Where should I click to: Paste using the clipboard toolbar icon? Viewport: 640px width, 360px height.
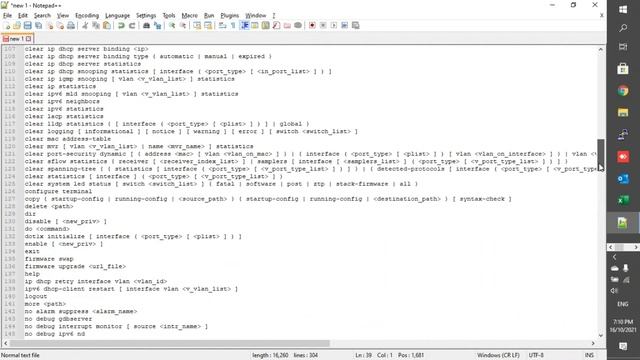tap(107, 25)
